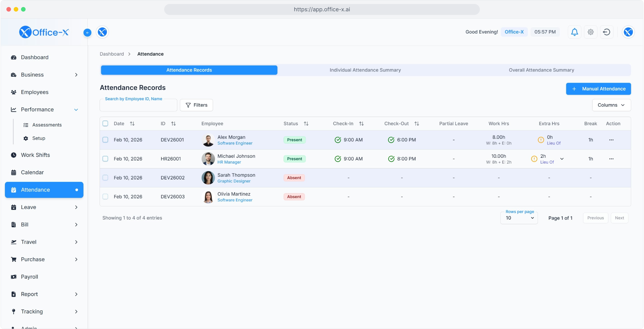Collapse sidebar with blue arrow button
This screenshot has height=329, width=644.
tap(87, 33)
